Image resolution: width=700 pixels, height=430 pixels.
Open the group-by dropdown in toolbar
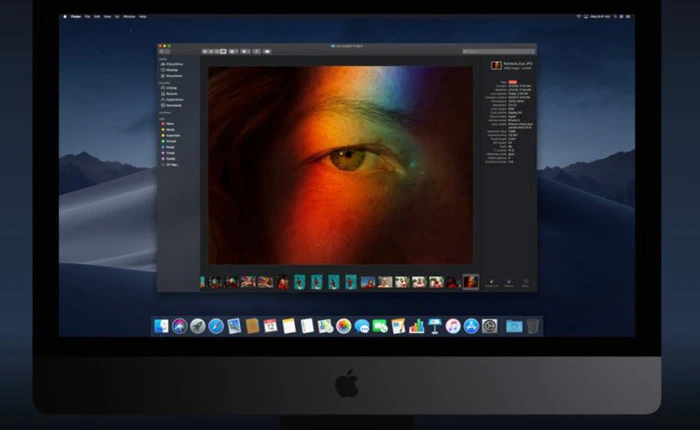pyautogui.click(x=233, y=51)
